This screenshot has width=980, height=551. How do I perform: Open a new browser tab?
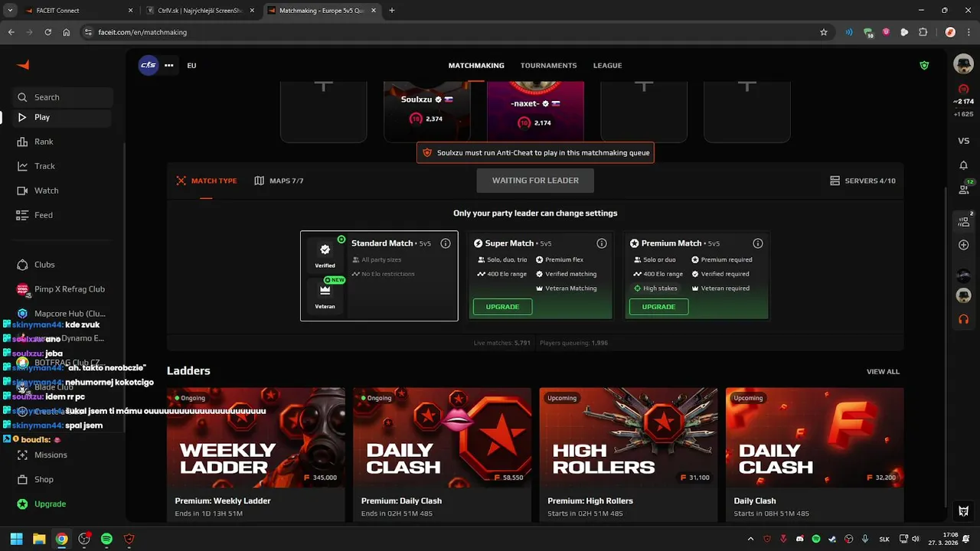coord(392,11)
